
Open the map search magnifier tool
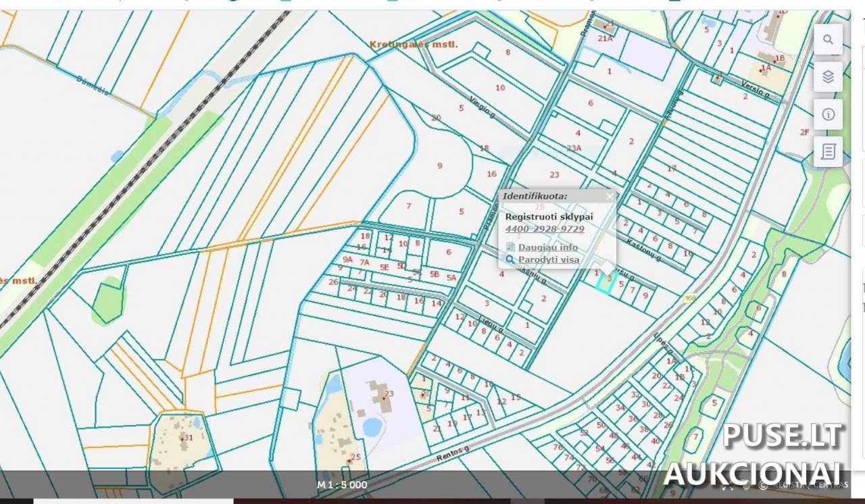click(828, 40)
